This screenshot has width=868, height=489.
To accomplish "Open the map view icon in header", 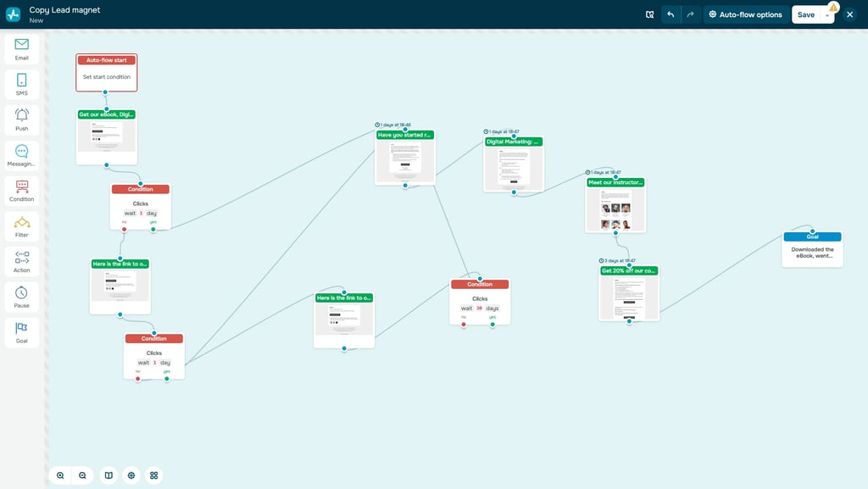I will pos(650,14).
